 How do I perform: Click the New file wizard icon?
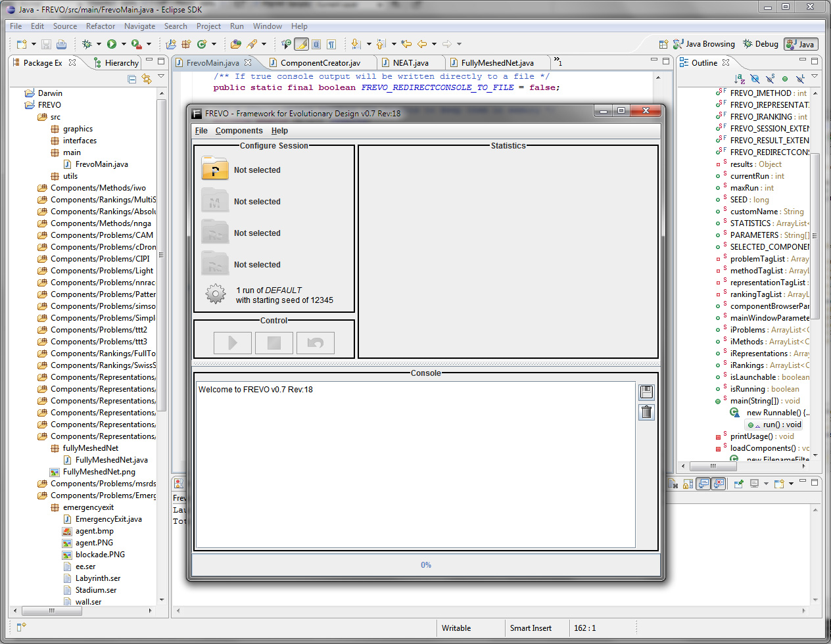click(x=21, y=44)
